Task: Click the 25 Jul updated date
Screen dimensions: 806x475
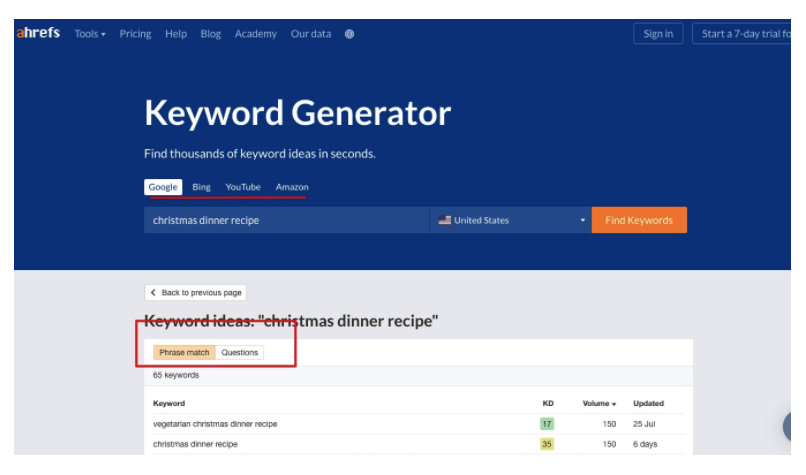Action: click(x=644, y=424)
